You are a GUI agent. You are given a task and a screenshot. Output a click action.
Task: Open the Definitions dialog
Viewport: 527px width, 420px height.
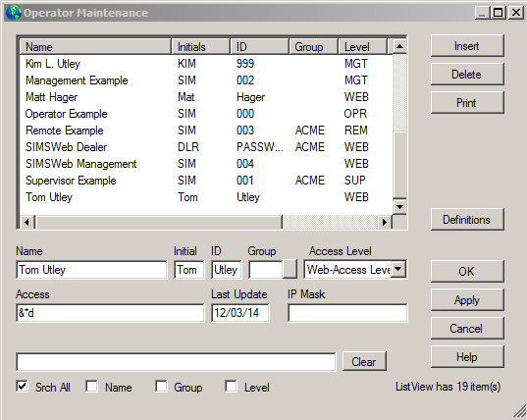(467, 220)
